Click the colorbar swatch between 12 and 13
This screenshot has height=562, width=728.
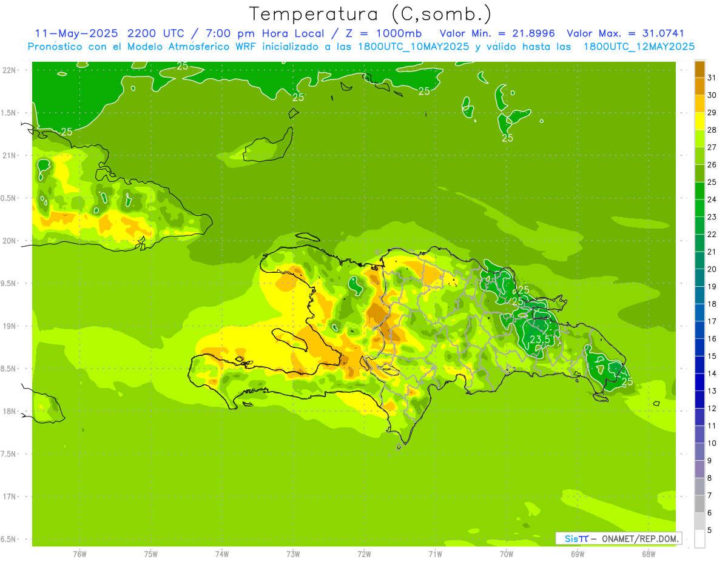(699, 400)
